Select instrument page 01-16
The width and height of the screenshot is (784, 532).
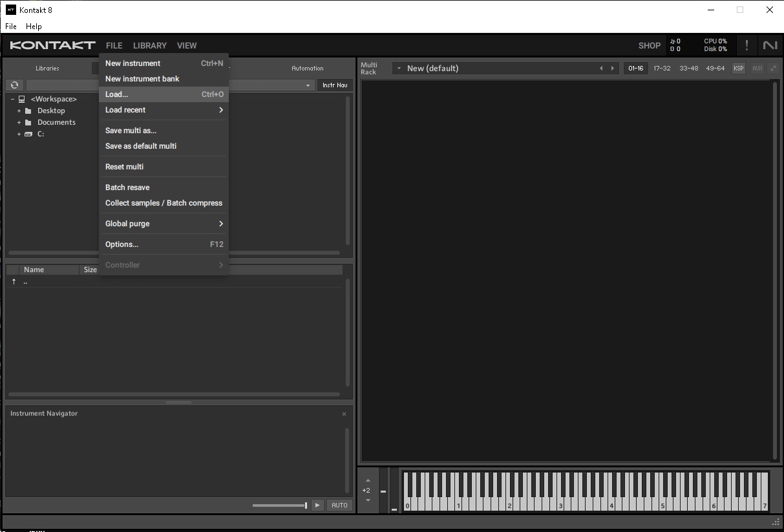coord(636,68)
